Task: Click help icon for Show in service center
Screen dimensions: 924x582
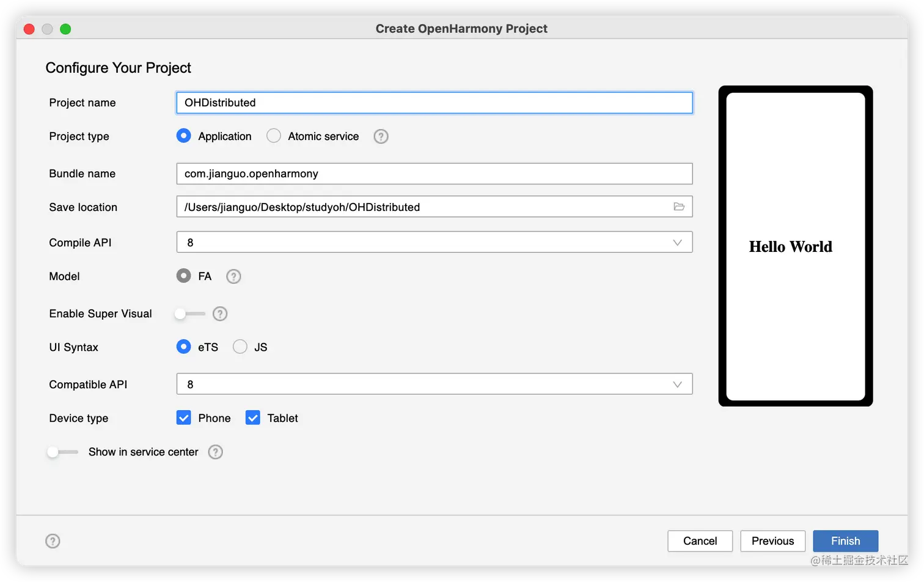Action: tap(216, 452)
